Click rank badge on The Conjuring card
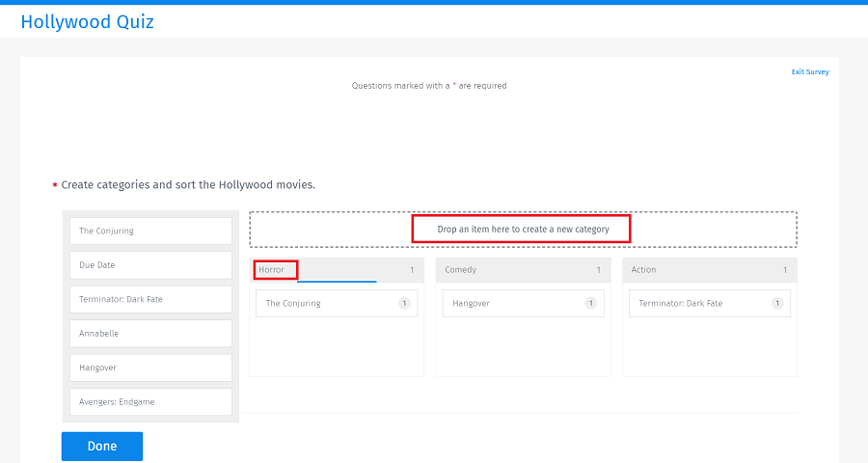Screen dimensions: 868x463 (405, 304)
